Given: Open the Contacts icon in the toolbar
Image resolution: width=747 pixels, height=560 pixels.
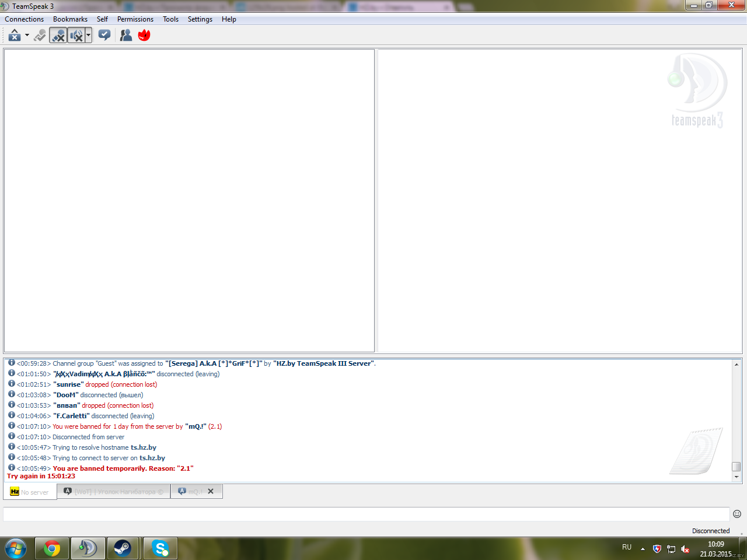Looking at the screenshot, I should [126, 36].
